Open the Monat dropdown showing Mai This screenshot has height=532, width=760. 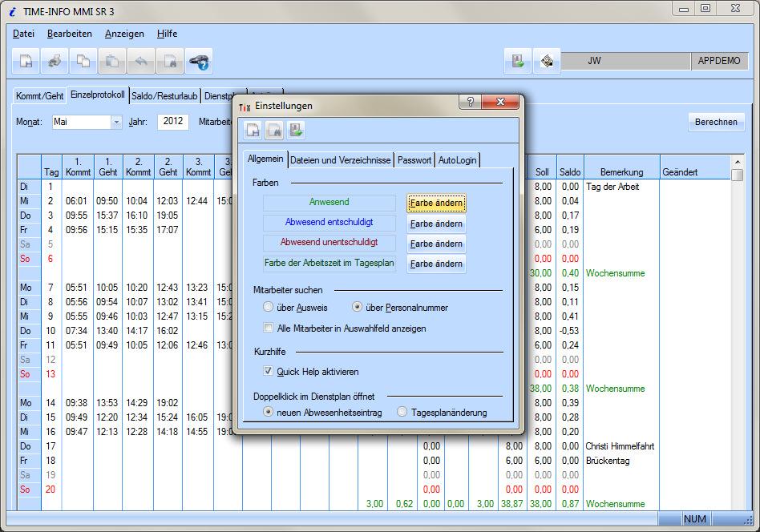pos(116,122)
